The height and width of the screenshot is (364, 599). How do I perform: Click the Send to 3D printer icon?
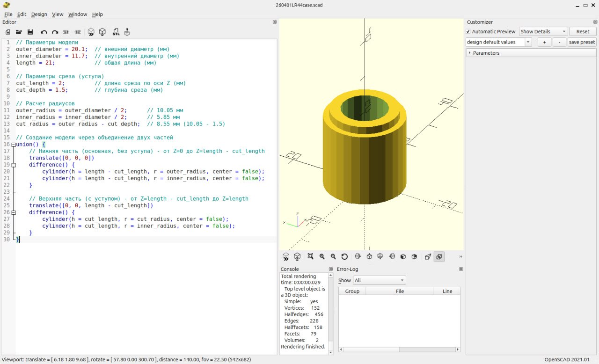click(127, 32)
